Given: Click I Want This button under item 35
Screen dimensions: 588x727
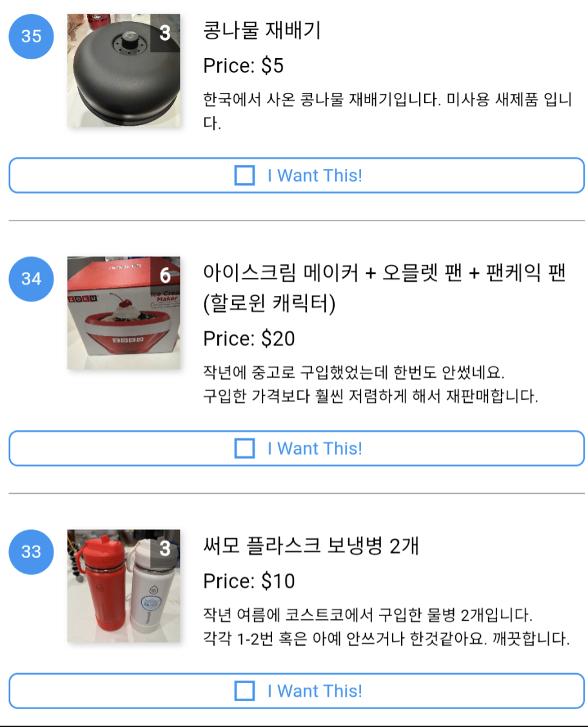Looking at the screenshot, I should [297, 176].
